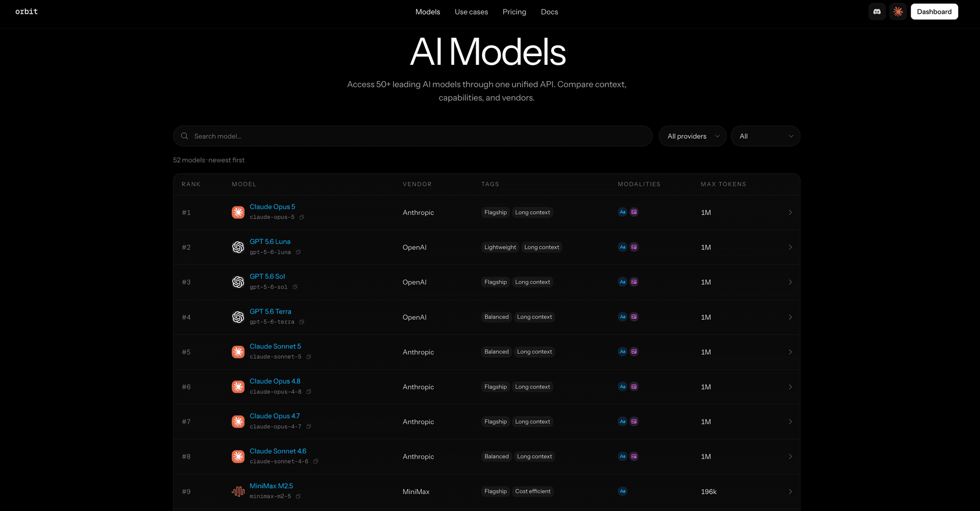
Task: Expand the GPT 5.6 Luna row chevron
Action: [x=790, y=247]
